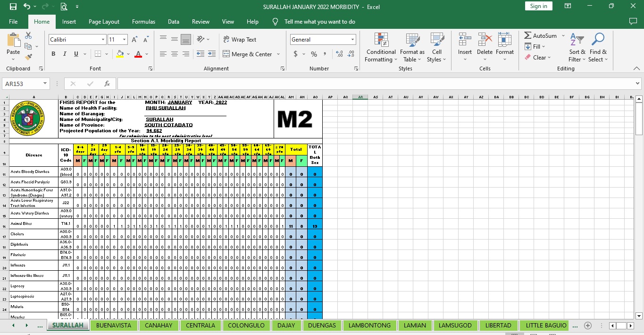Open the Fill Color dropdown arrow
The image size is (644, 335).
point(128,54)
